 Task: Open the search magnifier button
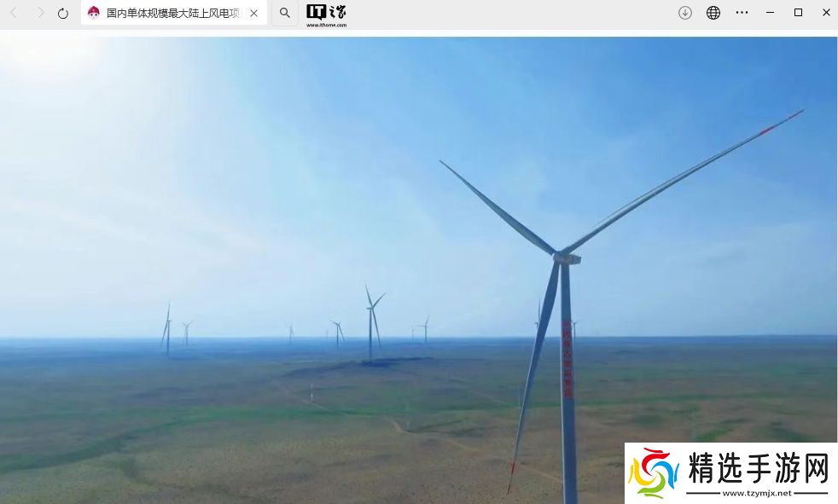285,13
